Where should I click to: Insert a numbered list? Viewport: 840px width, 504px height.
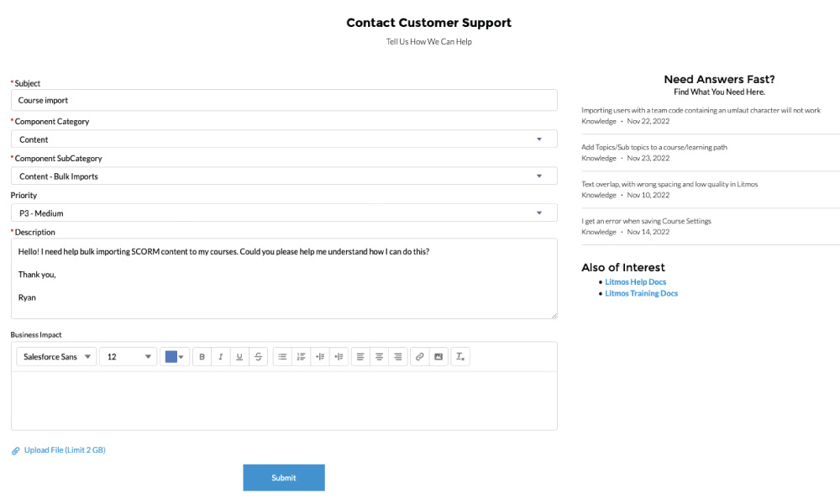(301, 357)
